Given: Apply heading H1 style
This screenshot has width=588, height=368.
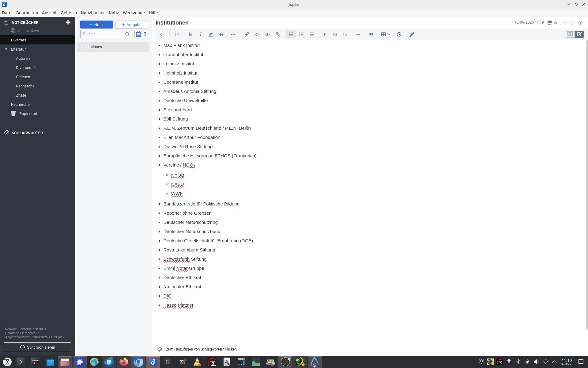Looking at the screenshot, I should pos(324,34).
